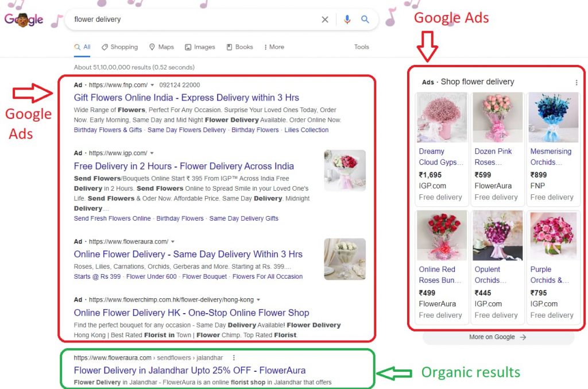The width and height of the screenshot is (588, 389).
Task: Click the FlowerAura ad white bouquet thumbnail
Action: [345, 259]
